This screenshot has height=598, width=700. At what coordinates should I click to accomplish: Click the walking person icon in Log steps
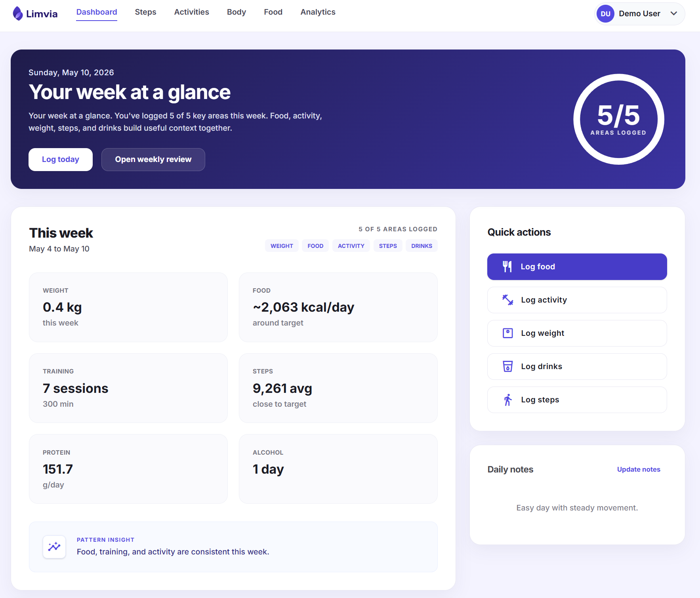pos(507,400)
